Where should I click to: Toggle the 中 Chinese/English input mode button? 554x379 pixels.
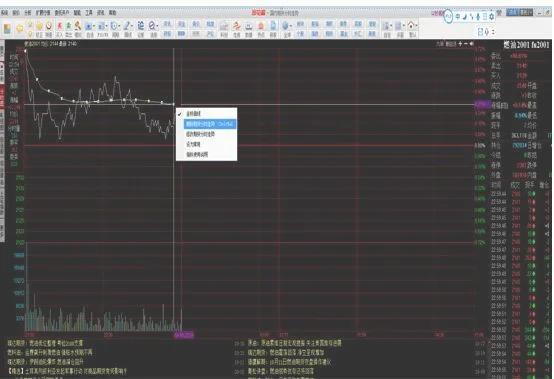(458, 17)
